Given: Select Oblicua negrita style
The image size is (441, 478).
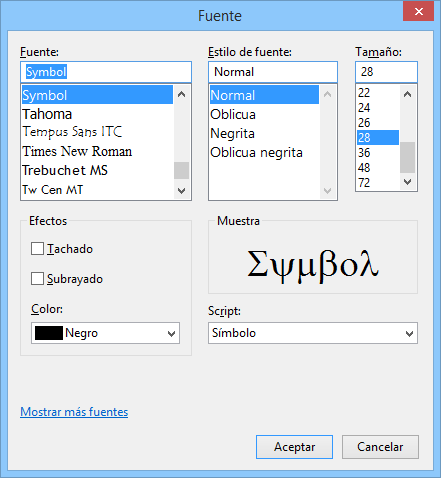Looking at the screenshot, I should 256,153.
